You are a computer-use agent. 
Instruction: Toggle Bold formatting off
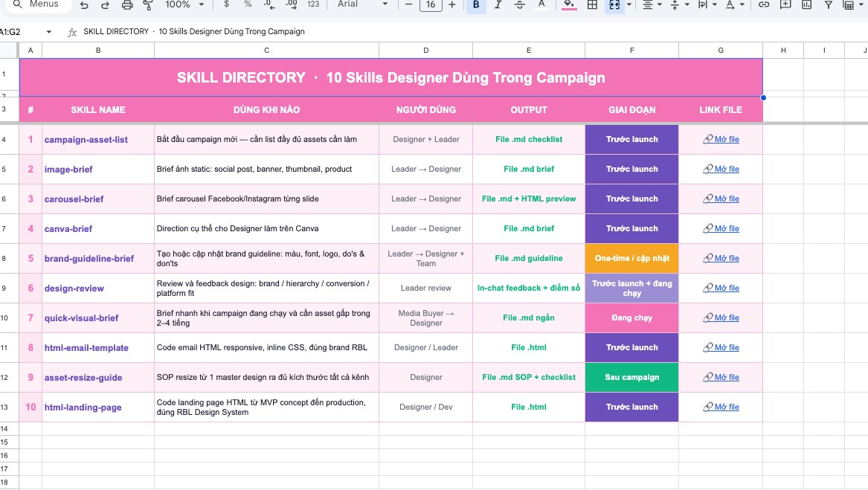476,5
